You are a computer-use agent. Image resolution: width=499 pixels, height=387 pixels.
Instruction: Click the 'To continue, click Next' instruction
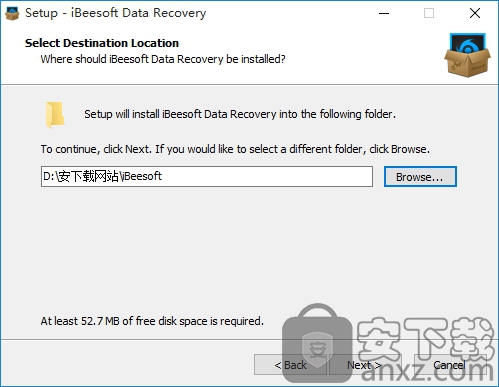pyautogui.click(x=235, y=149)
